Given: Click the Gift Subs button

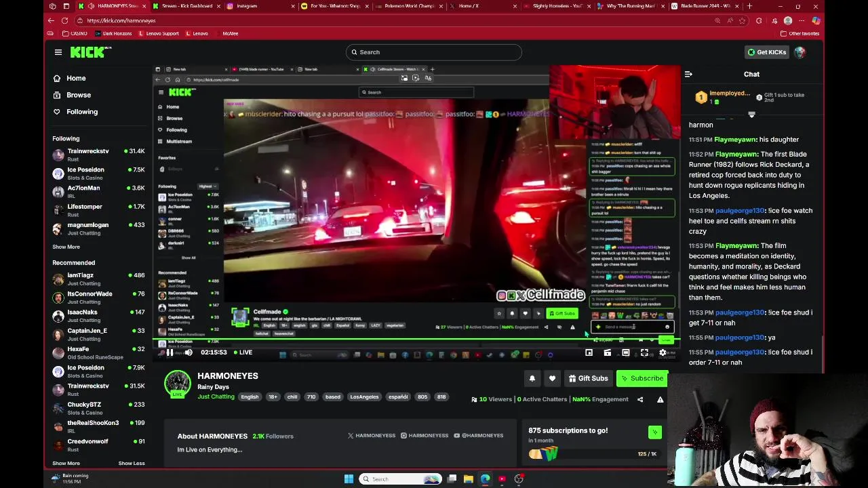Looking at the screenshot, I should point(588,378).
